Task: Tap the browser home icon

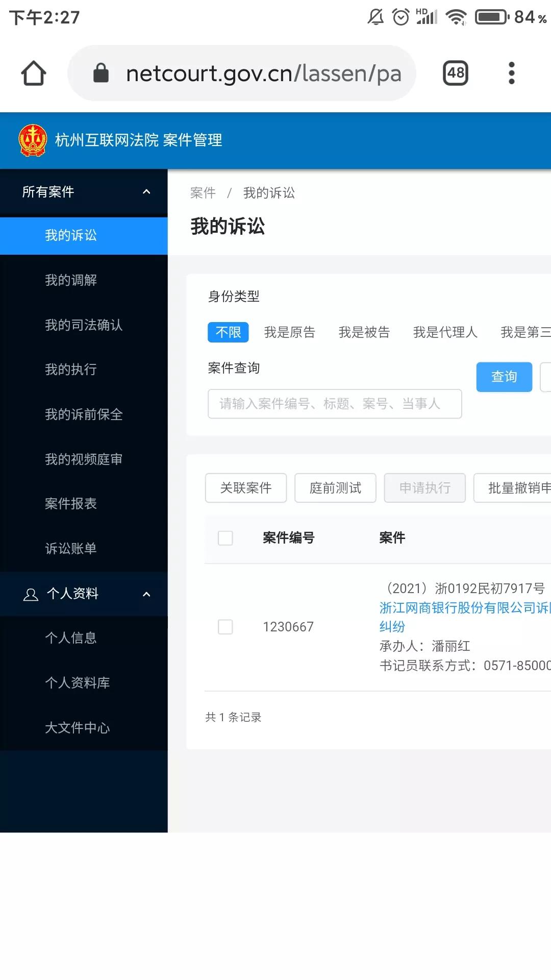Action: (34, 73)
